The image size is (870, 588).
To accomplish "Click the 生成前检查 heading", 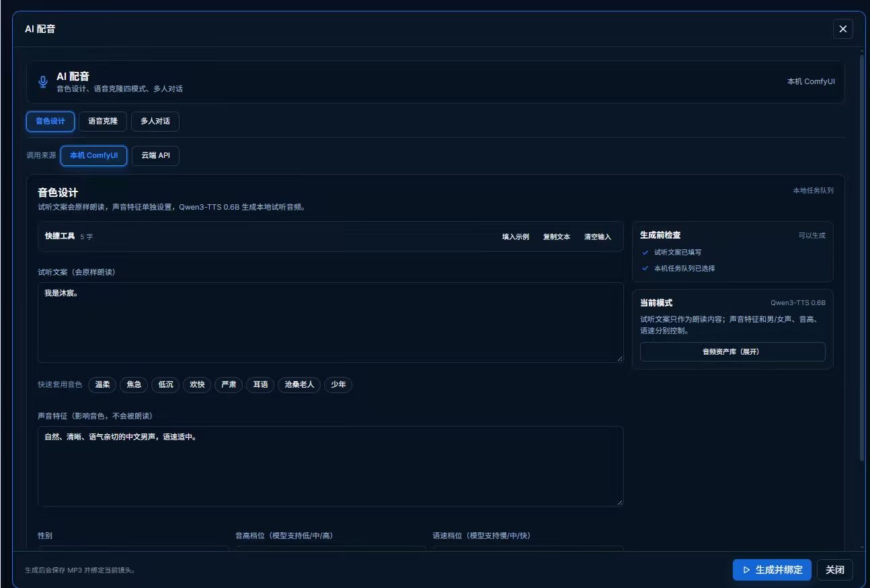I will (x=660, y=235).
